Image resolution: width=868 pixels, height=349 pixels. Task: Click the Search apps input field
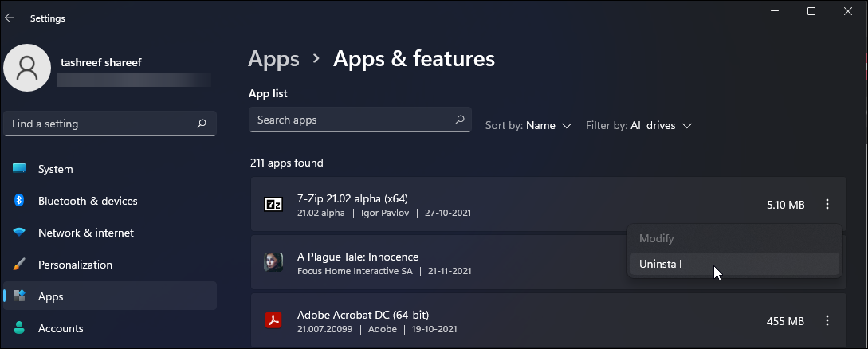tap(351, 120)
